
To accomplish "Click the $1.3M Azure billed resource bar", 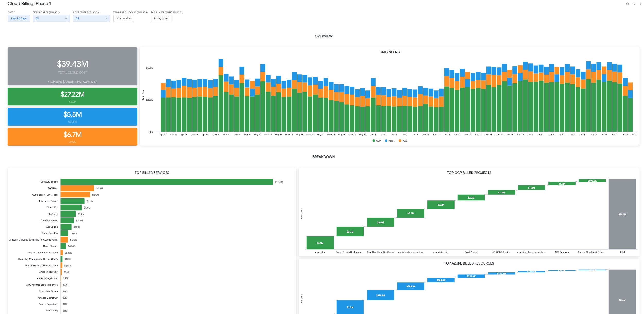I will click(x=350, y=307).
